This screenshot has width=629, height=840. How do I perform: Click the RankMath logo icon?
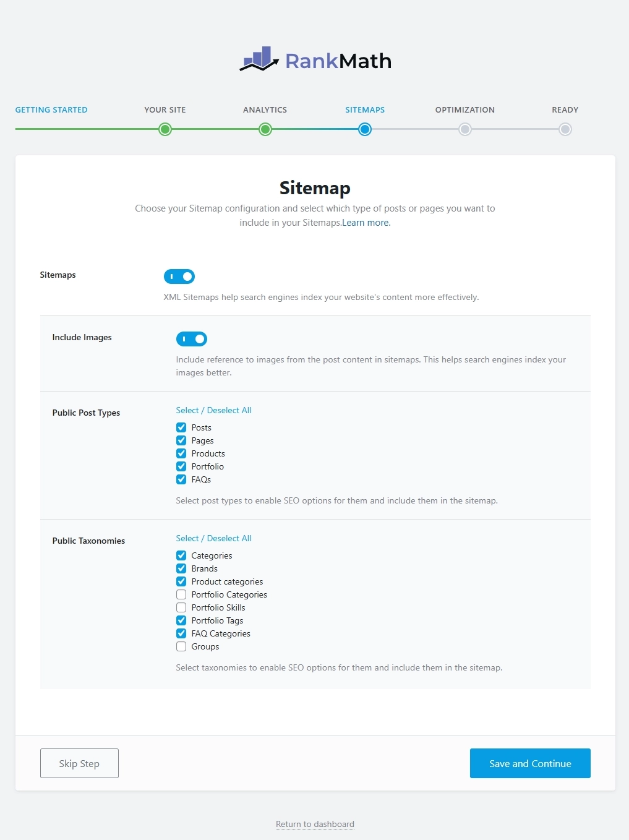259,59
